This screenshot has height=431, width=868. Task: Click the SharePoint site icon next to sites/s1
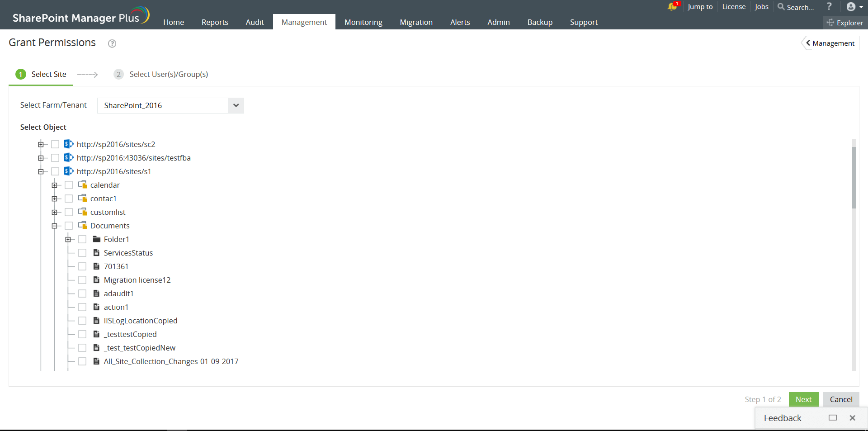(x=68, y=171)
